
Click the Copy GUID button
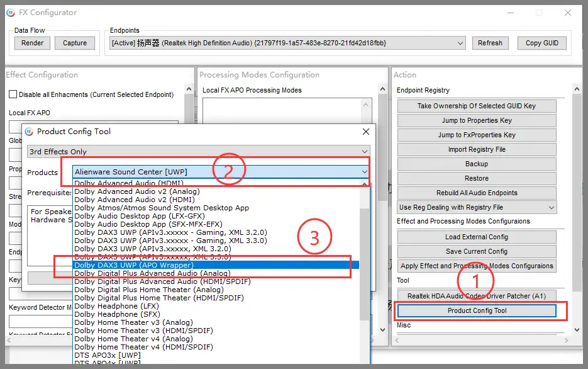tap(542, 43)
